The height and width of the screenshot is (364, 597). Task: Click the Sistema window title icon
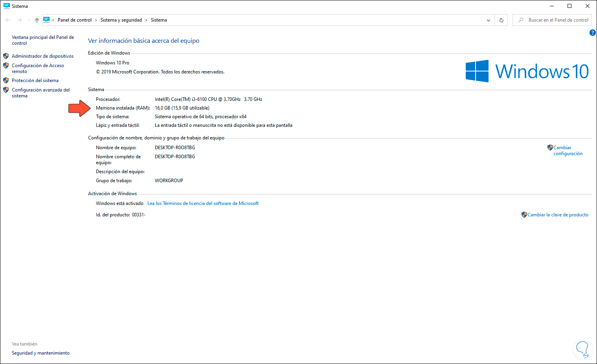(x=6, y=6)
